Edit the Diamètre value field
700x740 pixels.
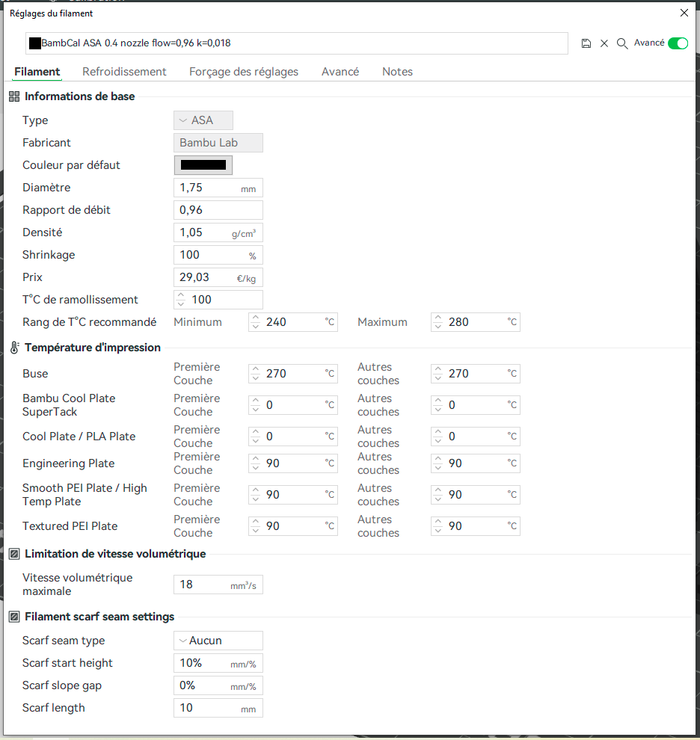(x=218, y=188)
